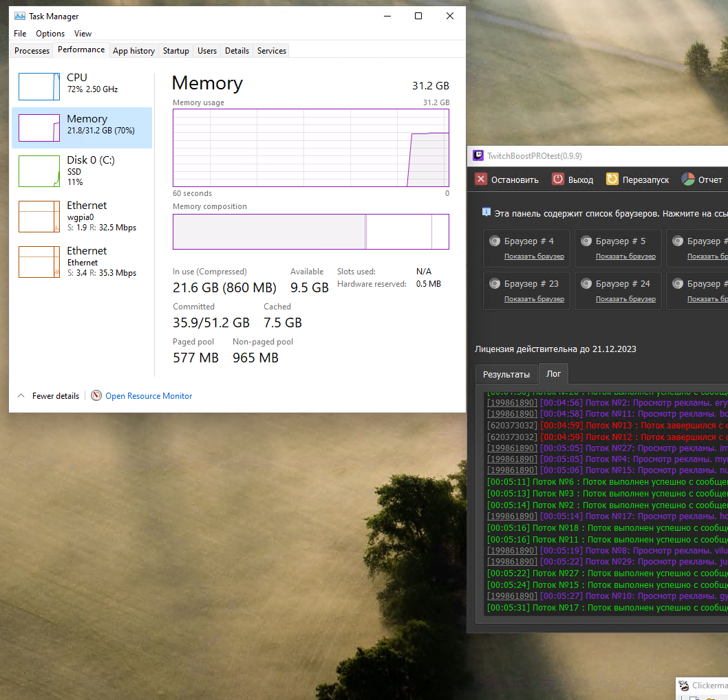The width and height of the screenshot is (728, 700).
Task: Click the Open Resource Monitor icon
Action: 96,396
